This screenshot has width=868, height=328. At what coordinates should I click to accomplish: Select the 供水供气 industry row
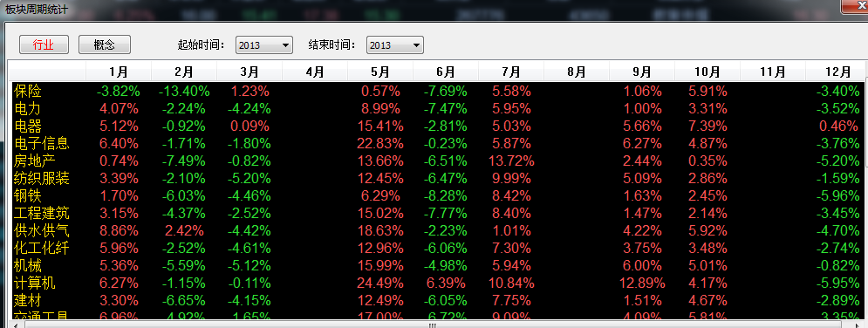coord(437,230)
